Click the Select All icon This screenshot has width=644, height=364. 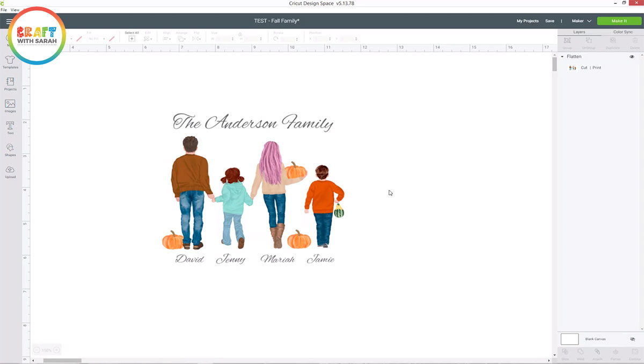point(131,38)
